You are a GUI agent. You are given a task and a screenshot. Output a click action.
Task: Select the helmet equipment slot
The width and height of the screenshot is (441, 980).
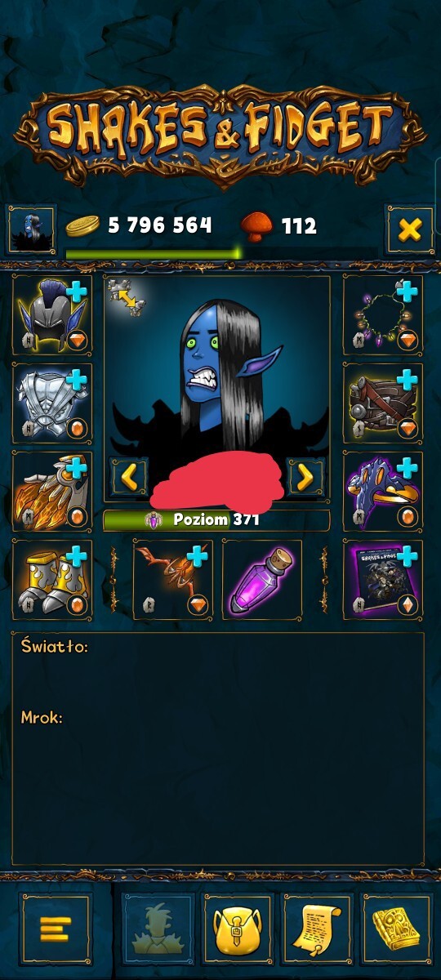(53, 314)
